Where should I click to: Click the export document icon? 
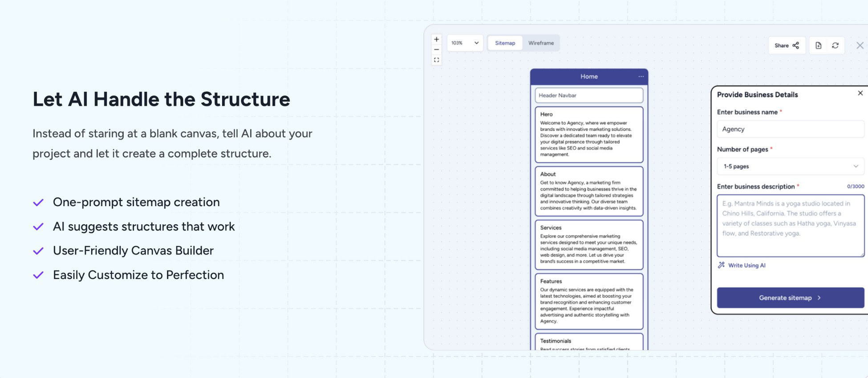[818, 45]
